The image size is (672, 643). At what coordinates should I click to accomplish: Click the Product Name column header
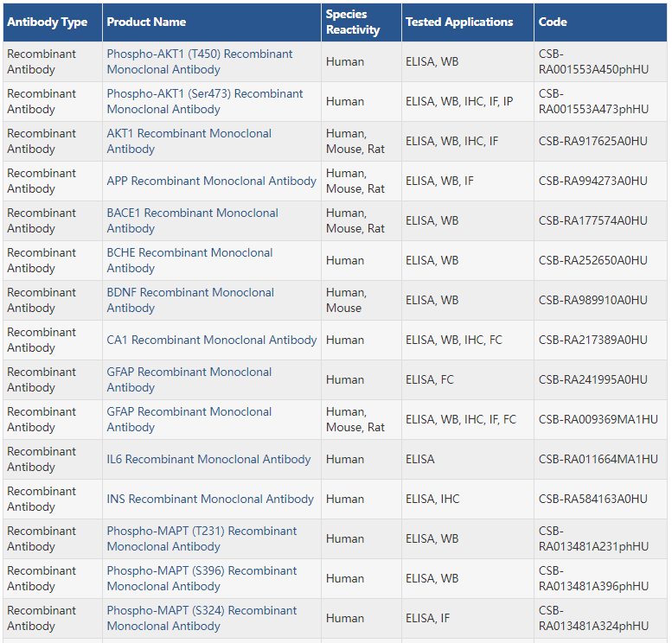pos(146,22)
